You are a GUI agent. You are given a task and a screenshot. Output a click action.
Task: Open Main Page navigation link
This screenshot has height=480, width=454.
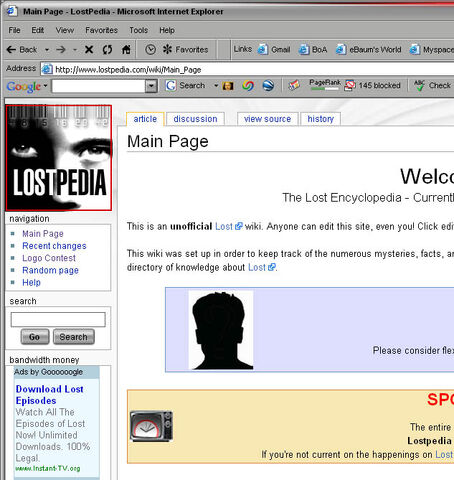43,234
